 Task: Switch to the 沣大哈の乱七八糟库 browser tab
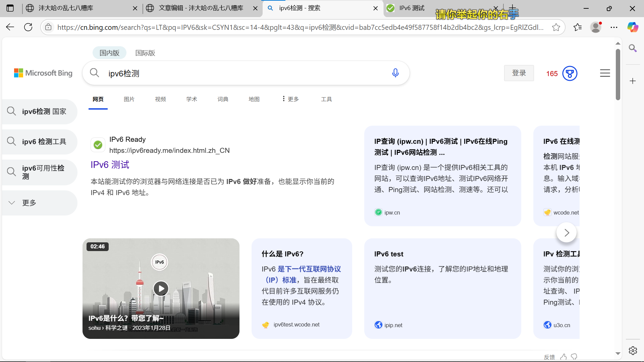coord(82,8)
